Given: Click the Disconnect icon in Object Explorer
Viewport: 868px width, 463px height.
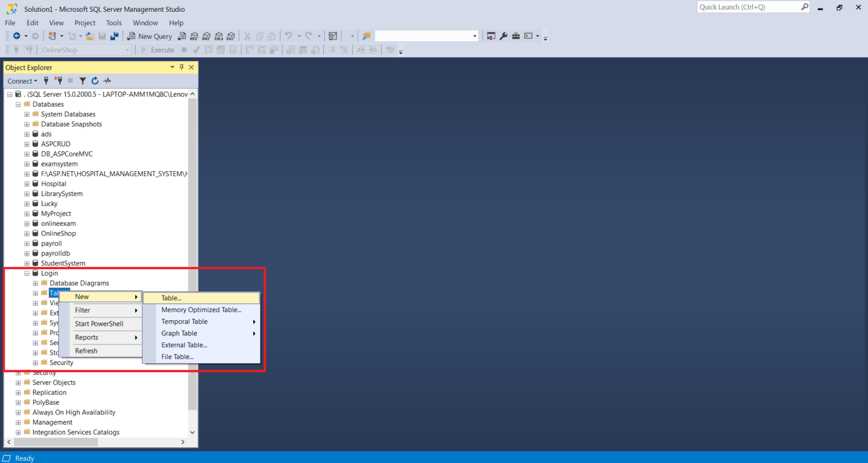Looking at the screenshot, I should 58,80.
